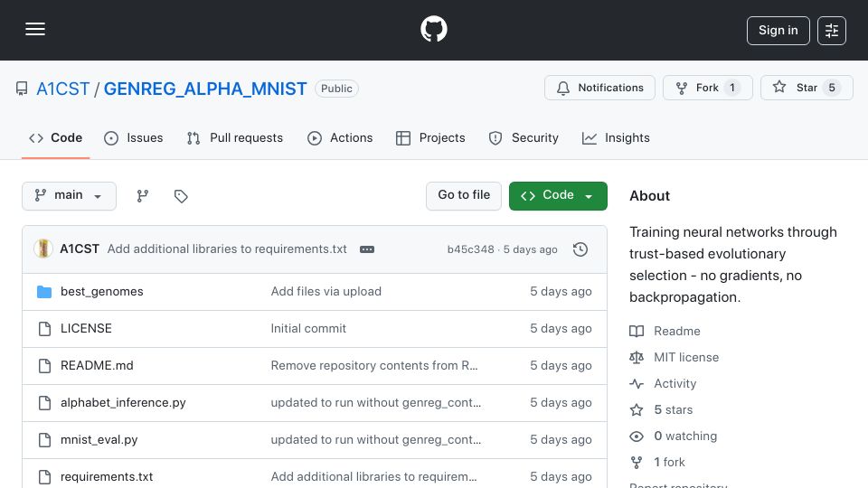Open 'Add files via upload' commit
868x488 pixels.
point(326,292)
